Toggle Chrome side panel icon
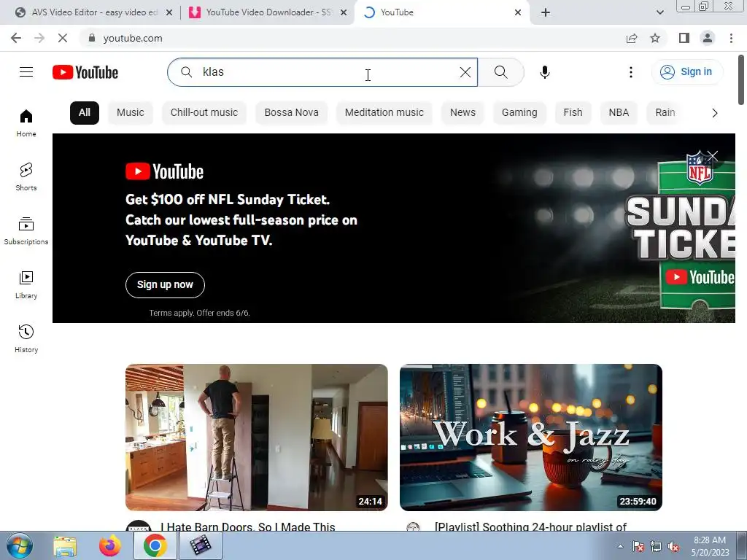Screen dimensions: 747x560 click(684, 38)
